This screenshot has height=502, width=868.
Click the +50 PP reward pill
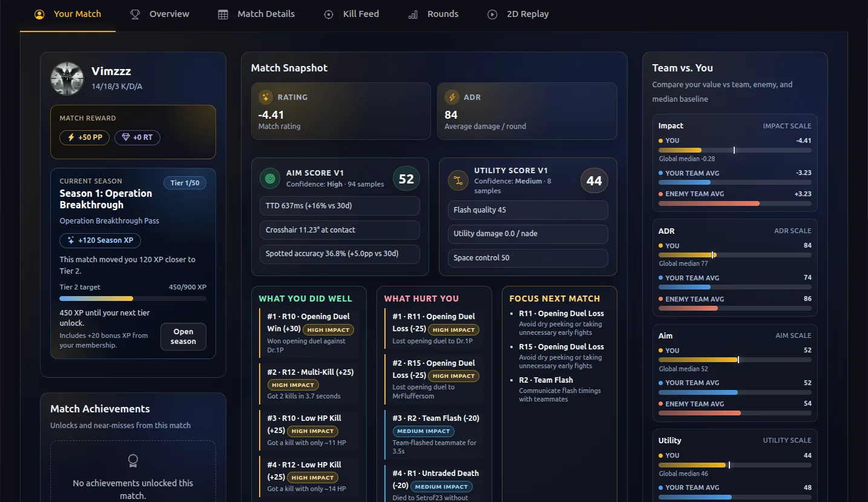point(84,137)
